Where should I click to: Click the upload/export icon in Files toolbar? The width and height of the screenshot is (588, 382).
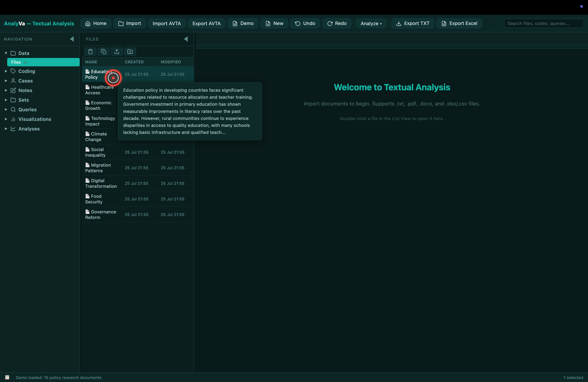pos(117,52)
